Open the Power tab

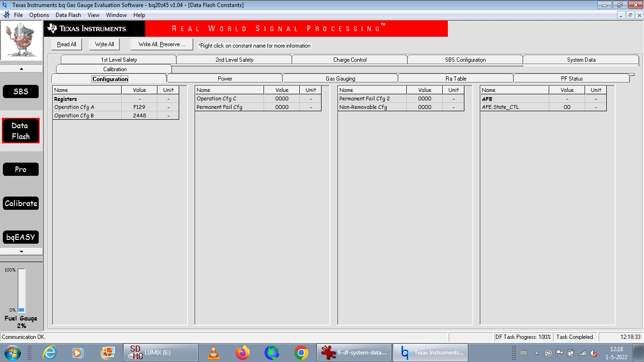click(225, 79)
